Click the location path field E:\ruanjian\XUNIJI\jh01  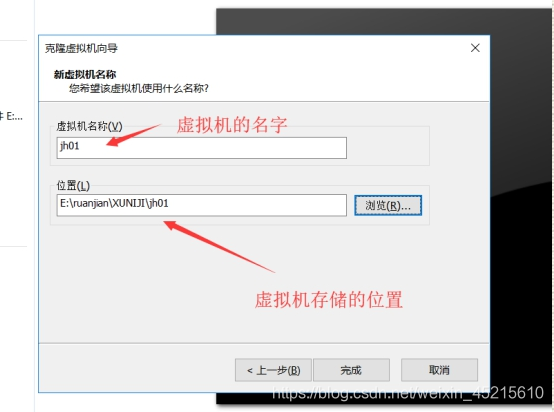tap(201, 205)
